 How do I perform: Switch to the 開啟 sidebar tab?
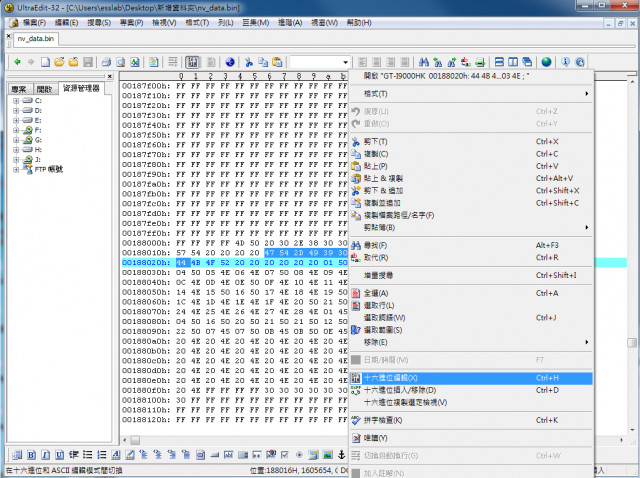tap(44, 89)
